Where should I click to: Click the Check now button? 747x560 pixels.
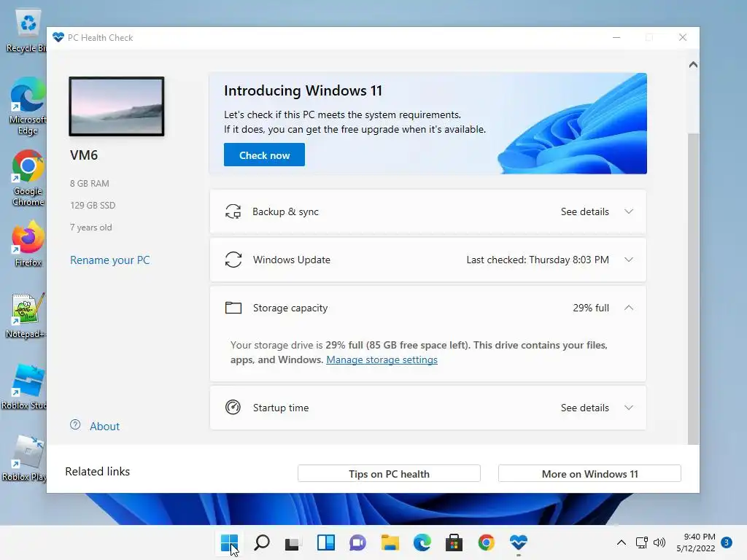point(264,155)
